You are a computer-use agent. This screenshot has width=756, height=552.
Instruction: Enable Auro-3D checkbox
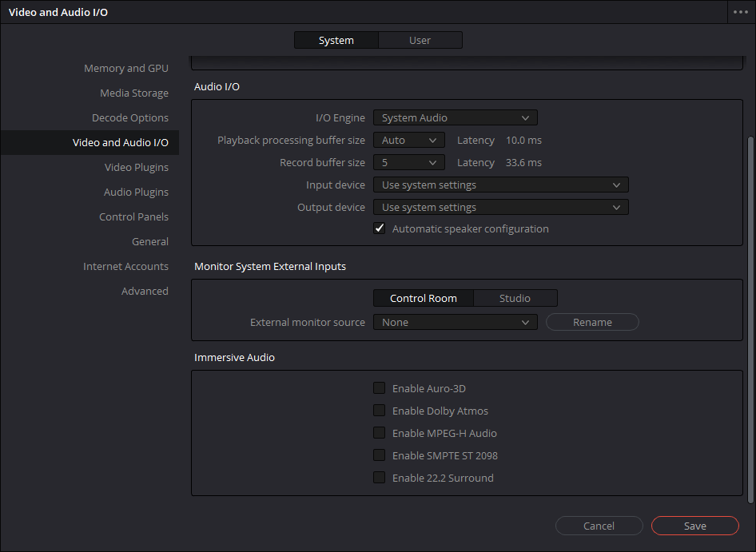(x=380, y=388)
